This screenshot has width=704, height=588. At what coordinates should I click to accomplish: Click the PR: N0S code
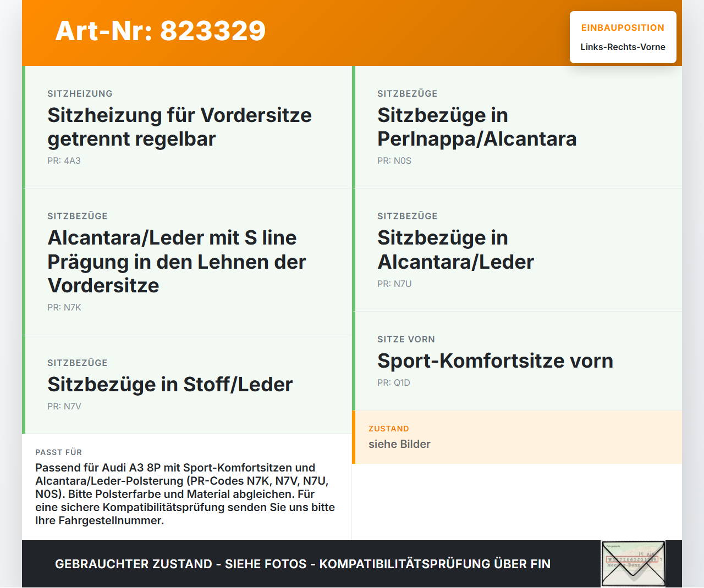click(x=394, y=161)
